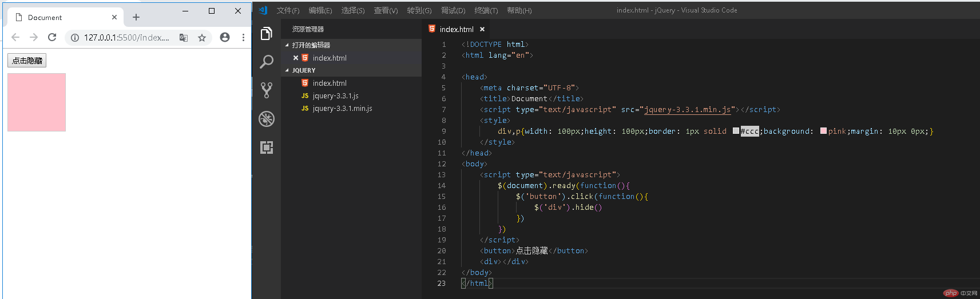
Task: Click the meta charset line
Action: tap(529, 88)
